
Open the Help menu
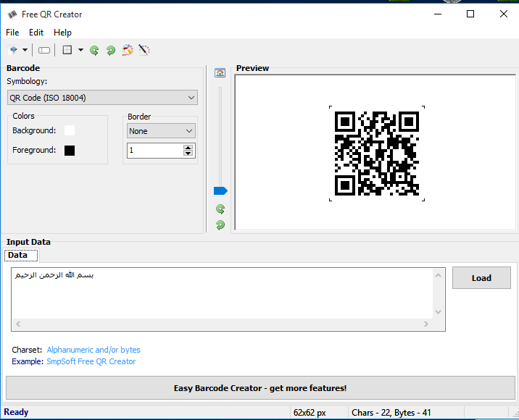(x=62, y=33)
